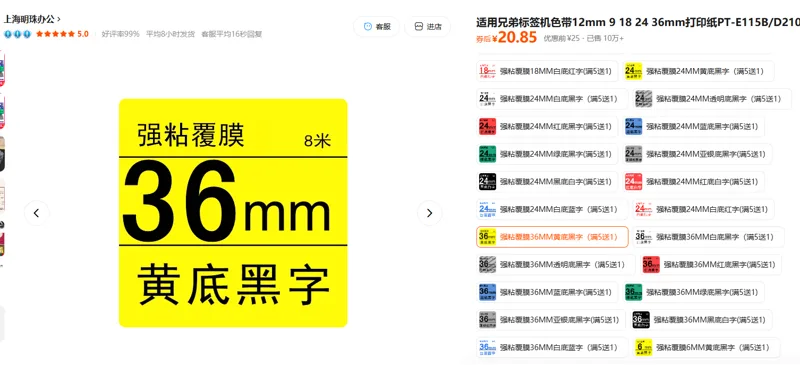Image resolution: width=800 pixels, height=365 pixels.
Task: Click the 客服 customer service button
Action: click(x=377, y=27)
